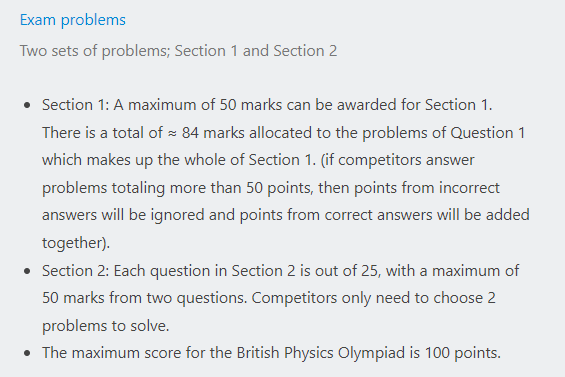The image size is (565, 377).
Task: Click the line '50 marks from two questions'
Action: [144, 298]
